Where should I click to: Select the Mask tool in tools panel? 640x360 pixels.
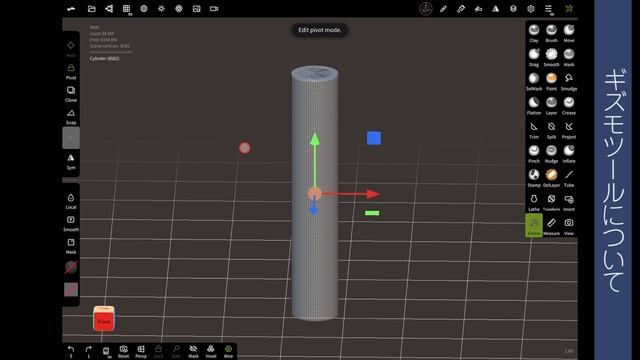coord(569,57)
